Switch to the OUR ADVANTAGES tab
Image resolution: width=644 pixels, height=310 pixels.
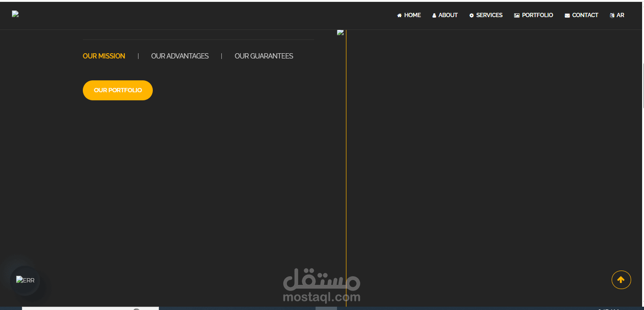[180, 56]
